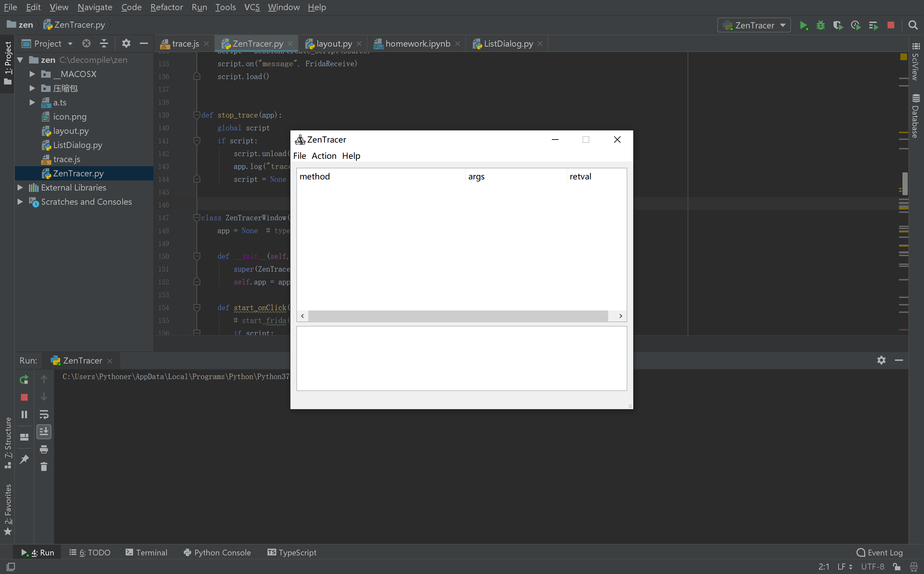Click the Rerun ZenTracer icon in Run panel
The width and height of the screenshot is (924, 574).
(24, 379)
